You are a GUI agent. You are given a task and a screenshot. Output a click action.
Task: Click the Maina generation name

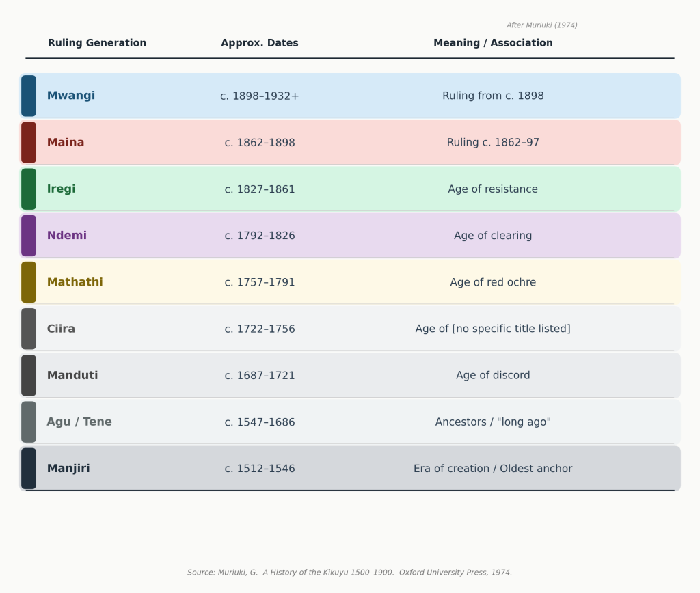click(66, 143)
